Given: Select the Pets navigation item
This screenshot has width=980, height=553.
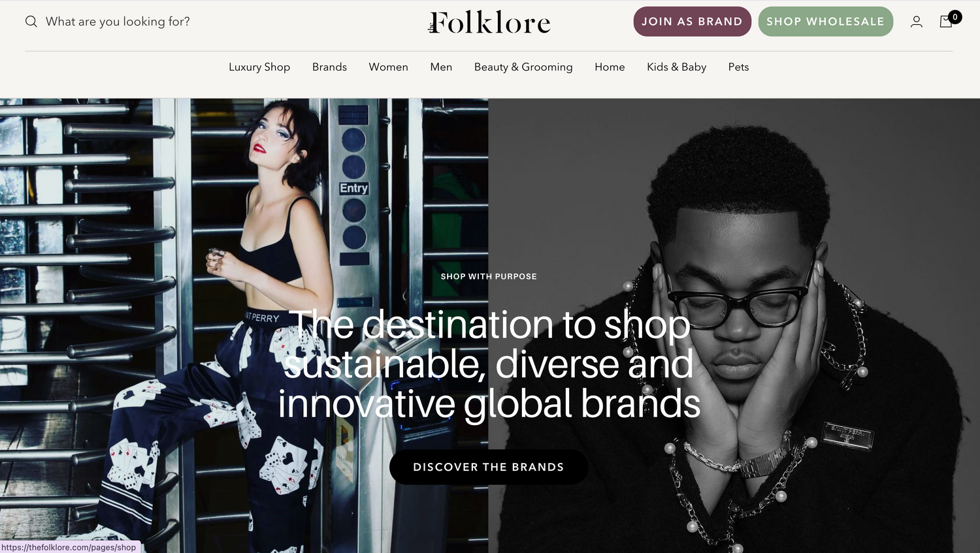Looking at the screenshot, I should coord(738,67).
